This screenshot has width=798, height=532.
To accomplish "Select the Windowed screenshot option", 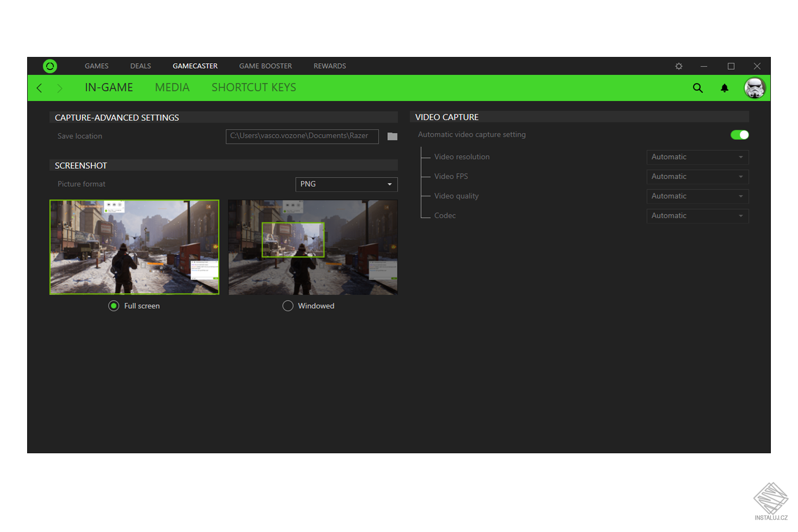I will (x=288, y=306).
